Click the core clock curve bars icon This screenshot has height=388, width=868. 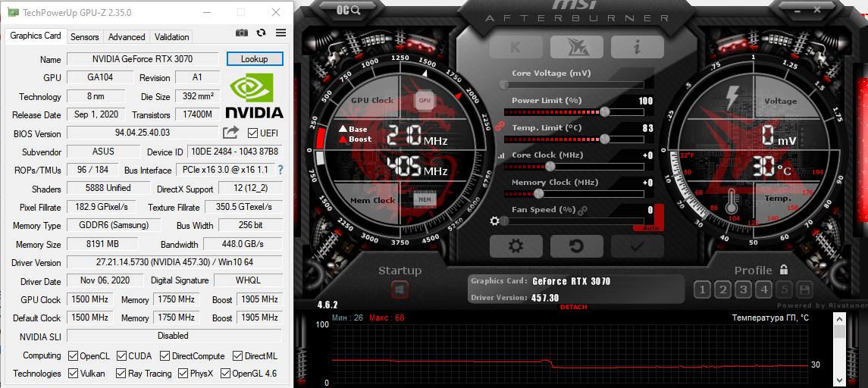(502, 156)
